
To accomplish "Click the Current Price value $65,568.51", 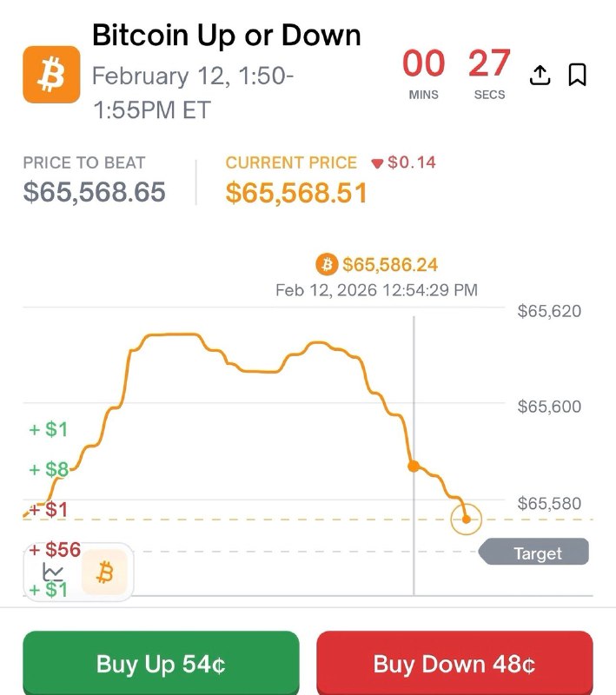I will 296,193.
